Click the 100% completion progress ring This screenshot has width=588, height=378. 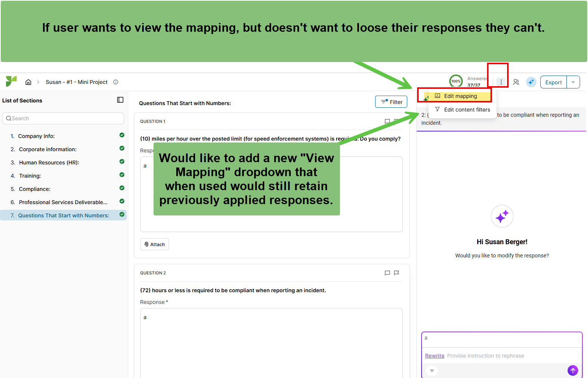tap(456, 81)
